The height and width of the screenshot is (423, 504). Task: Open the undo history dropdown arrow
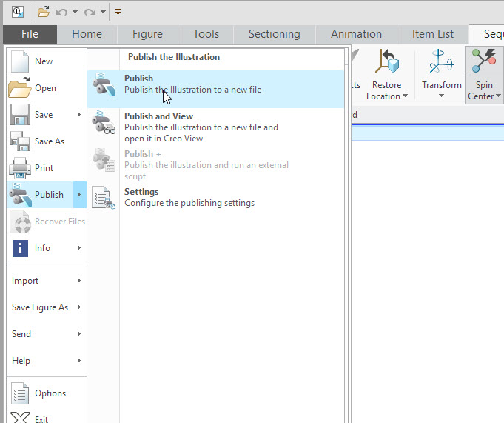[x=75, y=12]
